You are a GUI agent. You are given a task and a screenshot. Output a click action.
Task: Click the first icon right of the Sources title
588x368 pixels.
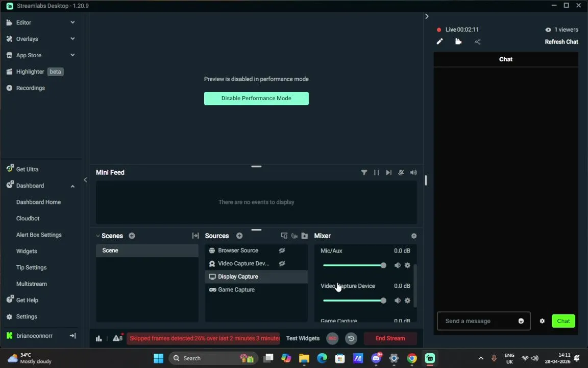[284, 236]
